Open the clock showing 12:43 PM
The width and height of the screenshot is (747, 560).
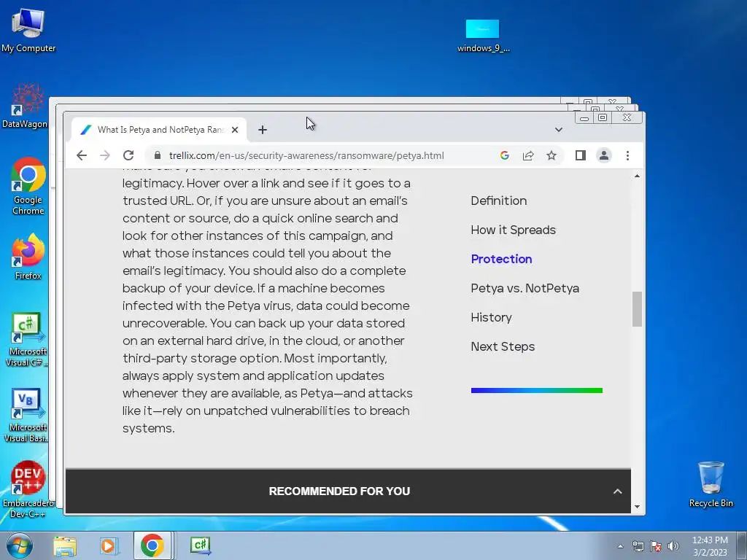pyautogui.click(x=710, y=545)
